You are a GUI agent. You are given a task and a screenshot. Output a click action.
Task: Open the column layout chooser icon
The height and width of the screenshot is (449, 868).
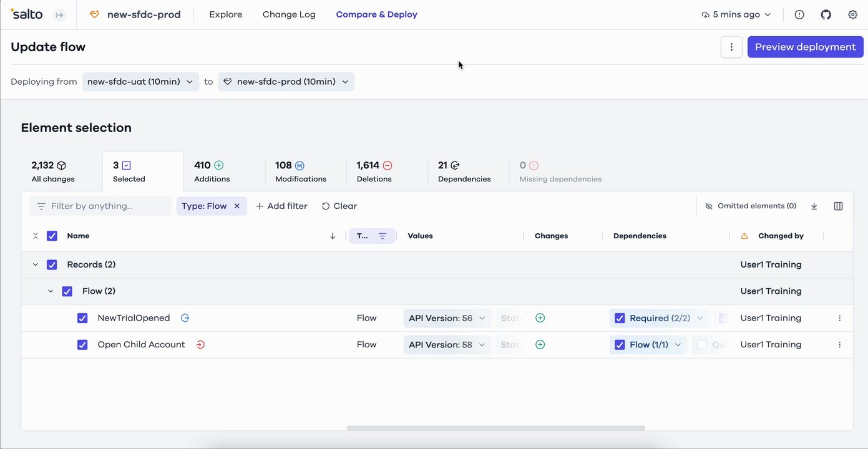(x=839, y=206)
